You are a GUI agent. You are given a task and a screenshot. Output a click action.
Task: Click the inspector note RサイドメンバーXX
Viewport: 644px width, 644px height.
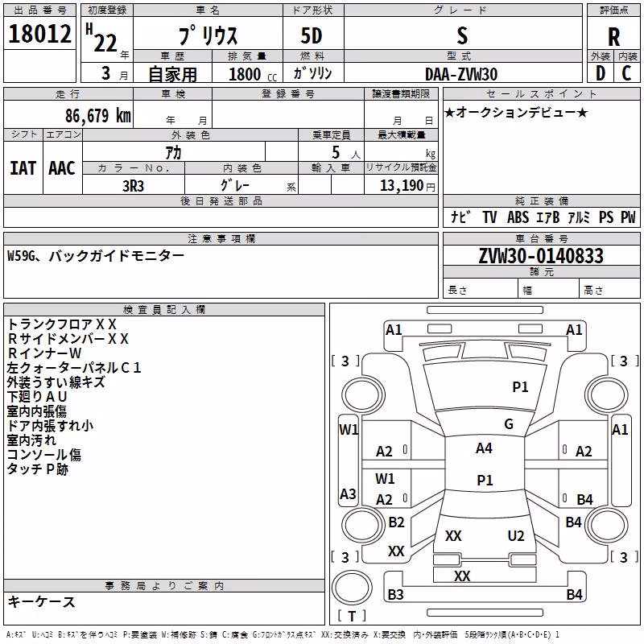click(x=68, y=338)
